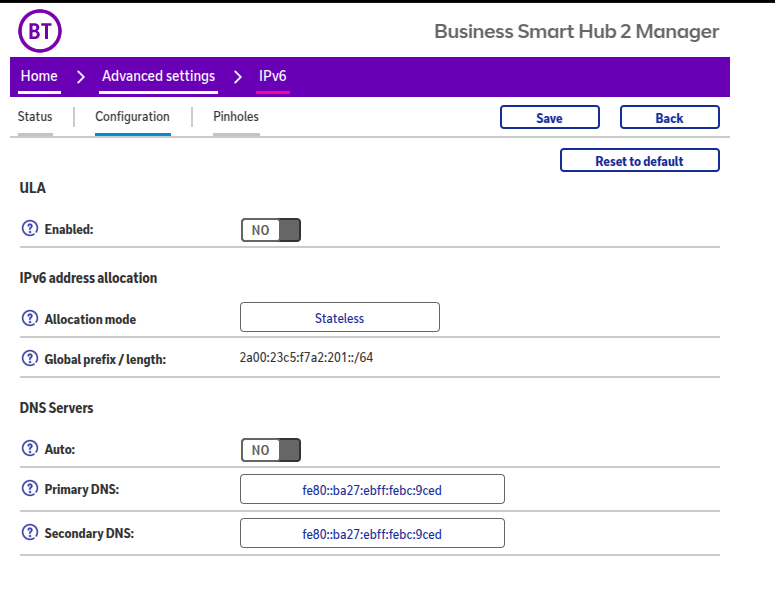Switch to the Status tab
This screenshot has width=775, height=602.
click(x=35, y=117)
